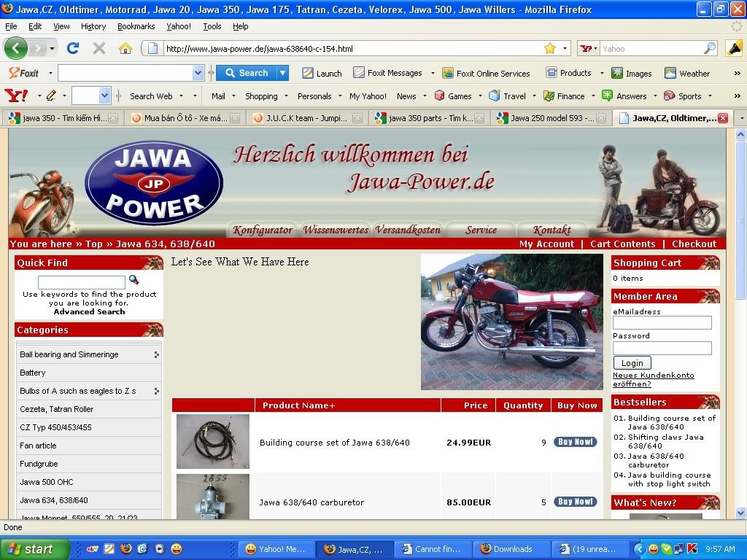Open the Home page icon

coord(125,48)
